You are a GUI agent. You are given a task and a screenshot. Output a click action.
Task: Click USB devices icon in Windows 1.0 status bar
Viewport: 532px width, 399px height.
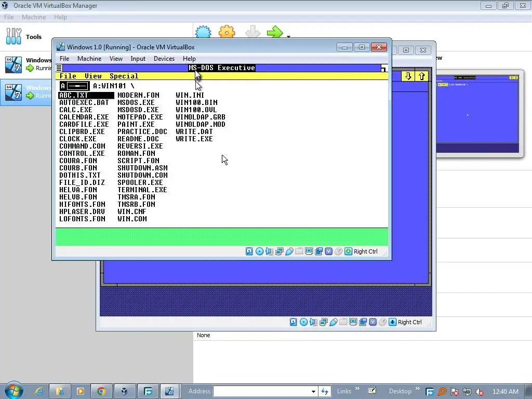coord(289,251)
